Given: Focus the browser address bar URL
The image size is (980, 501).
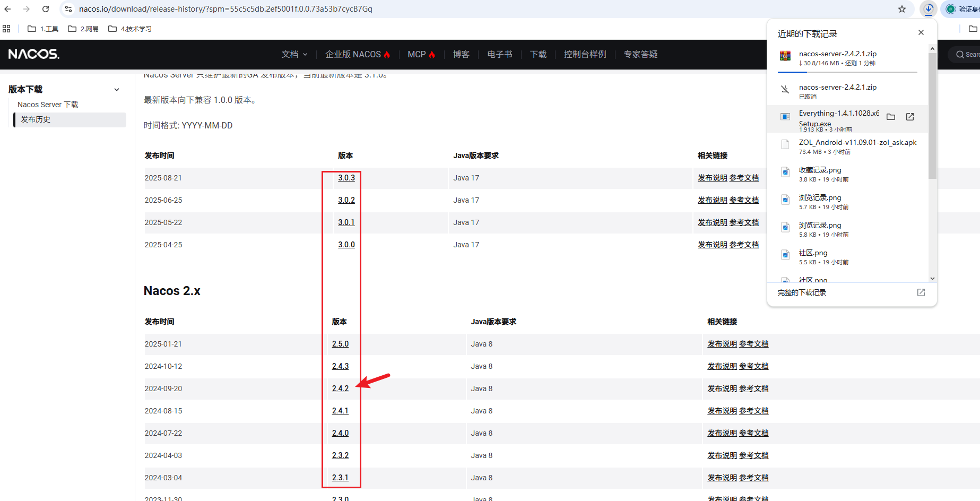Looking at the screenshot, I should [x=226, y=9].
